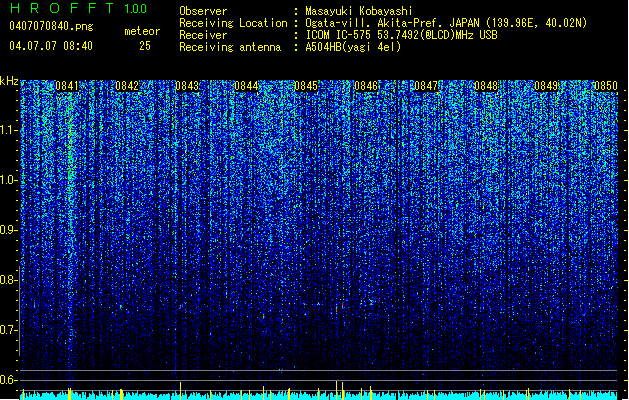The height and width of the screenshot is (400, 629).
Task: Click observer name Masayuki Kobayashi
Action: [359, 11]
